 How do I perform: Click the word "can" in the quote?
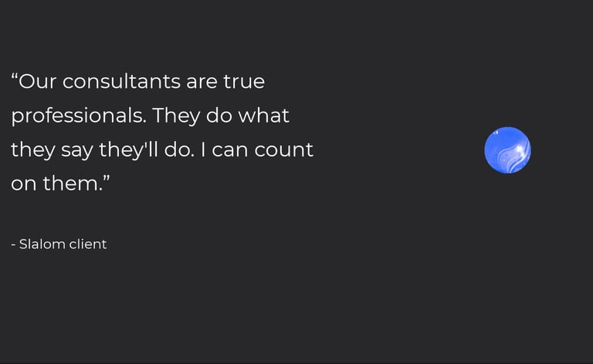(x=229, y=150)
